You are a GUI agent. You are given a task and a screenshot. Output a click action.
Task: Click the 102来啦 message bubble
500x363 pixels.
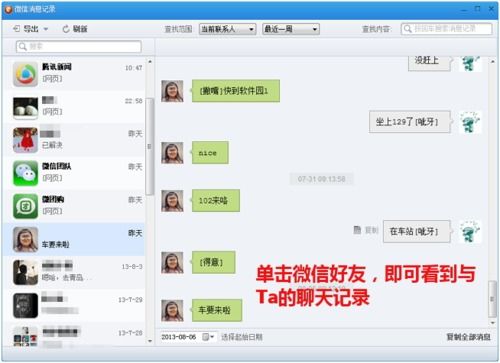click(216, 201)
